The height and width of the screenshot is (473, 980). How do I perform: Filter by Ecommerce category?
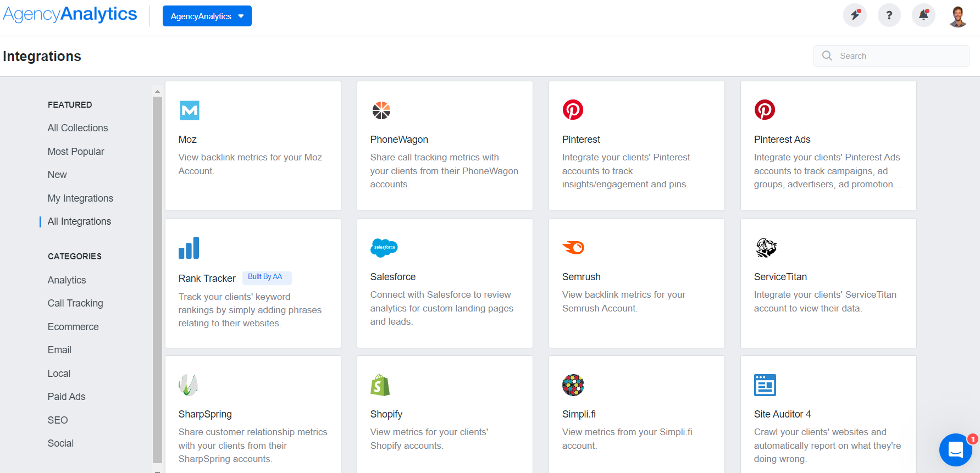[x=73, y=327]
